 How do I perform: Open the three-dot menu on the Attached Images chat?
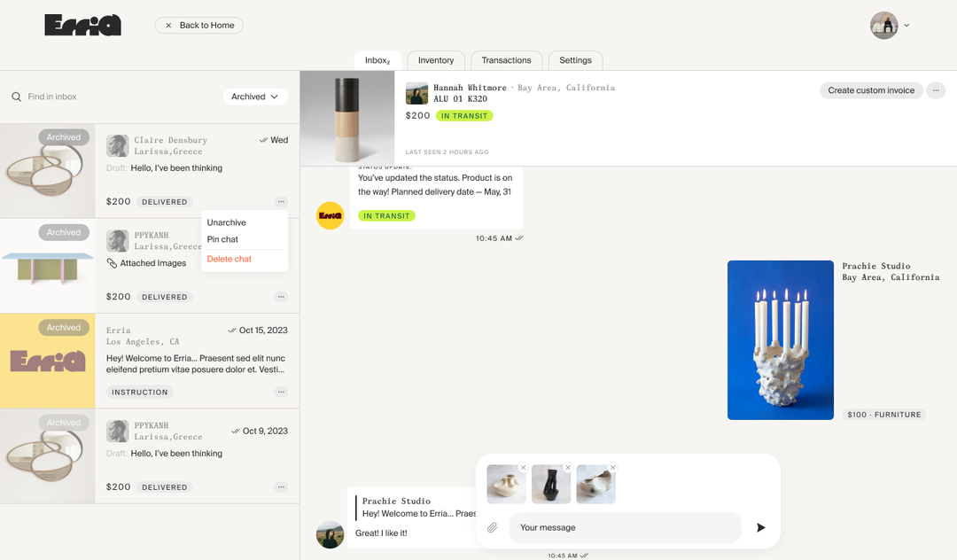click(281, 297)
